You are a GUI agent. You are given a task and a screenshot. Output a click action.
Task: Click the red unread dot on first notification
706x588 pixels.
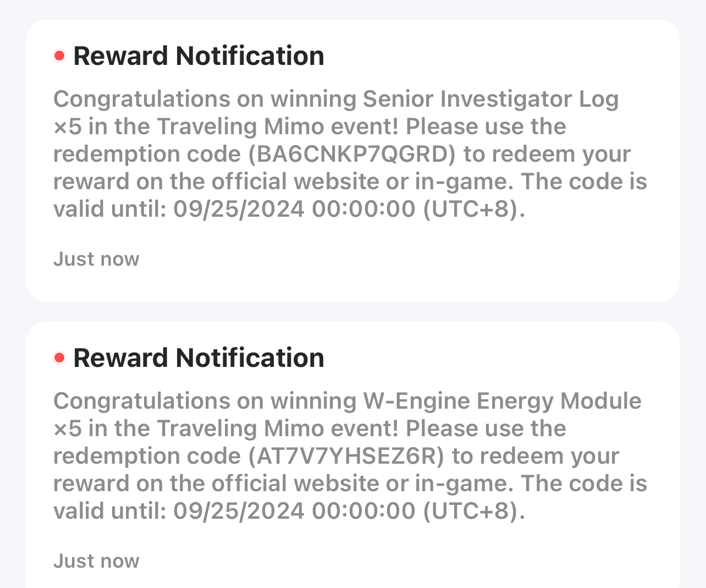59,54
